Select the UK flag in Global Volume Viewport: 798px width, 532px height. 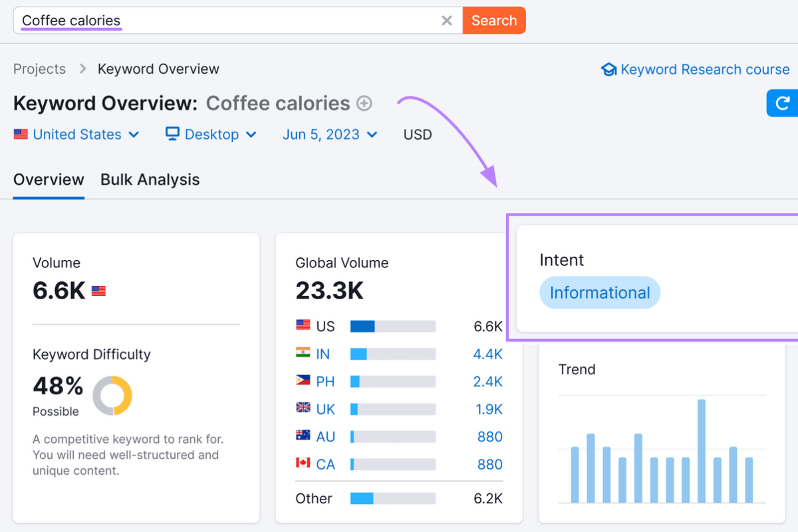(303, 408)
